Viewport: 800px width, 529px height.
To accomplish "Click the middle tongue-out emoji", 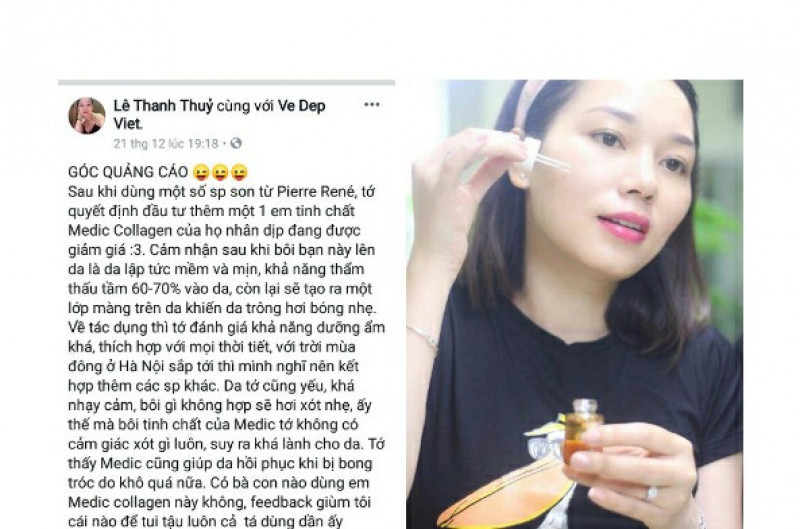I will (220, 172).
